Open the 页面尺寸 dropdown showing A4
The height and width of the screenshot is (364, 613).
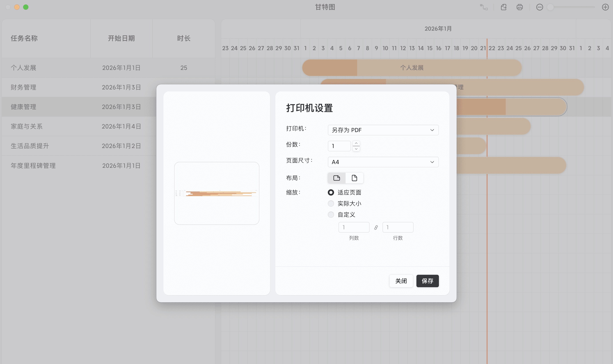click(x=383, y=162)
